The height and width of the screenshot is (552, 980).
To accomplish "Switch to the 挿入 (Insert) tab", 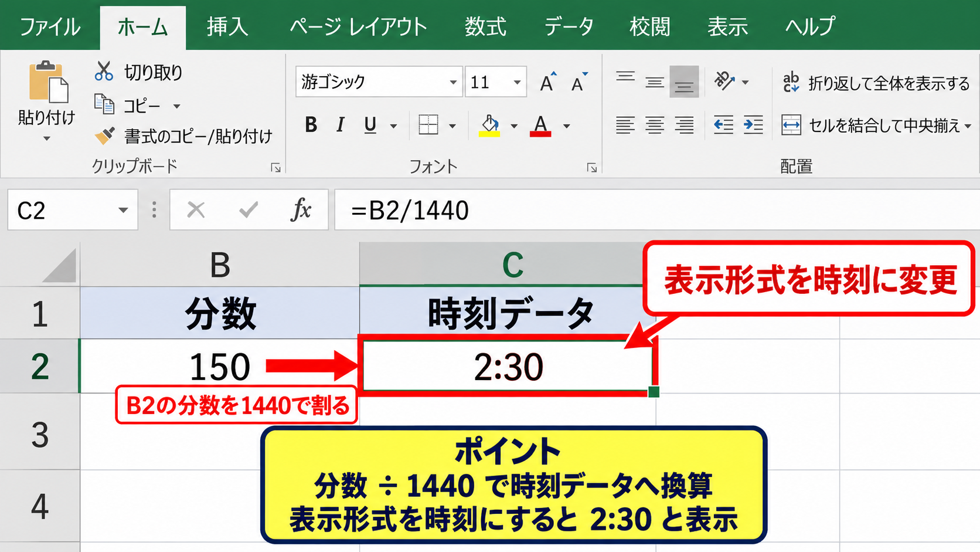I will (x=227, y=27).
